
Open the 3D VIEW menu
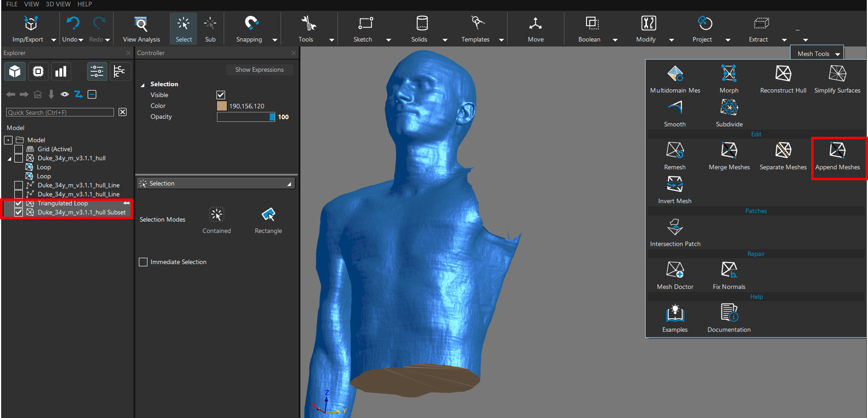58,4
